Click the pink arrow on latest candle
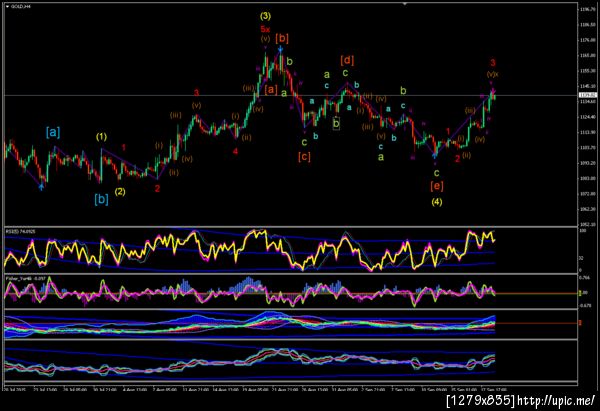 (493, 91)
